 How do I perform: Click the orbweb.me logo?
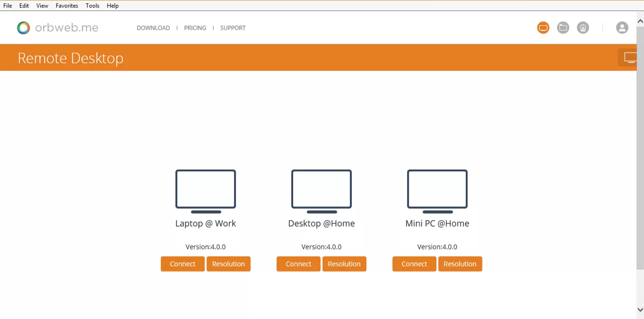(58, 28)
